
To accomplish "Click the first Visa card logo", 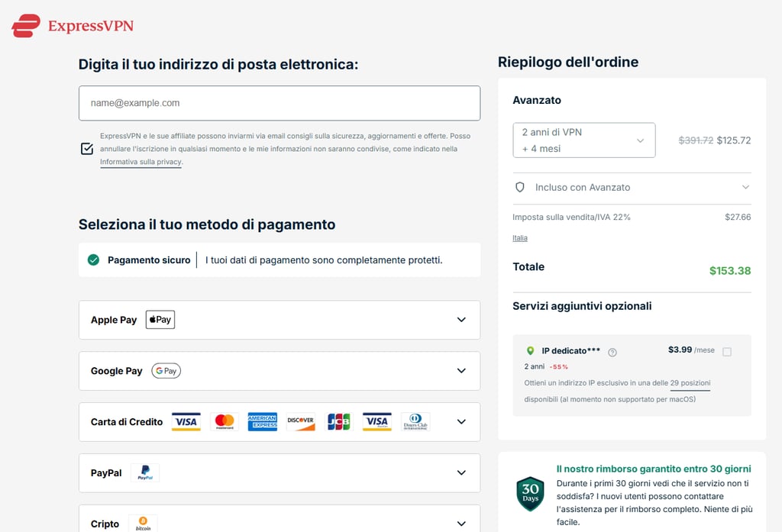I will pos(186,422).
